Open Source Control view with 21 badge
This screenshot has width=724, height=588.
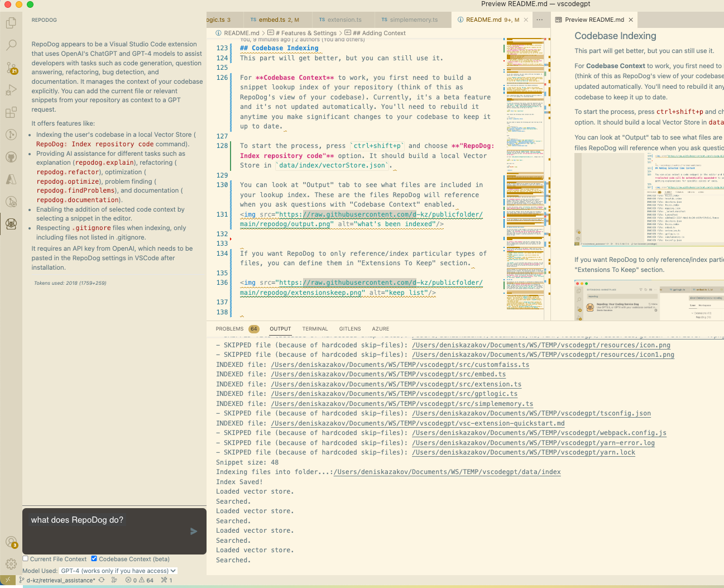[11, 68]
